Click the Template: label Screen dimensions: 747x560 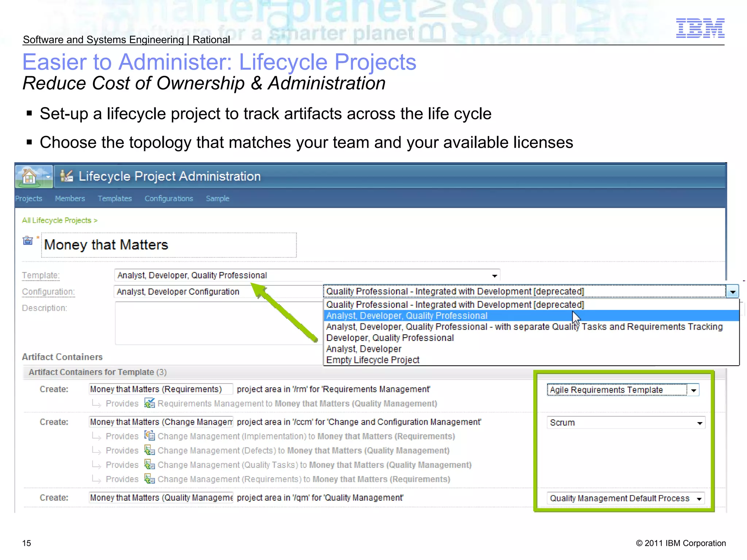click(x=41, y=275)
